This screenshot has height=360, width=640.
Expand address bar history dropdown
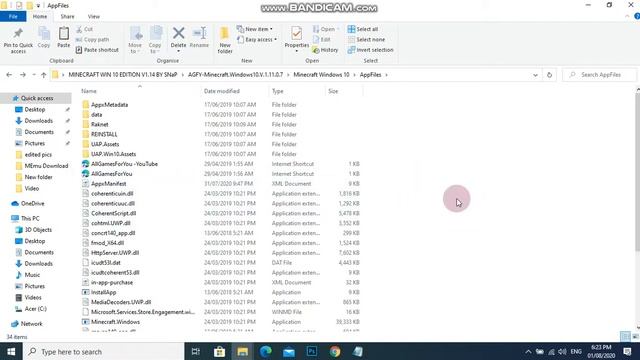[535, 75]
